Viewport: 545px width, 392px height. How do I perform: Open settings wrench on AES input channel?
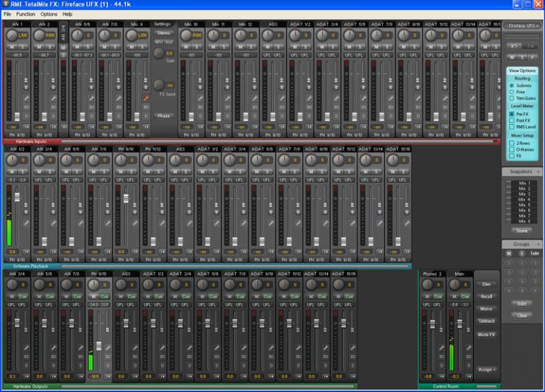pyautogui.click(x=282, y=98)
